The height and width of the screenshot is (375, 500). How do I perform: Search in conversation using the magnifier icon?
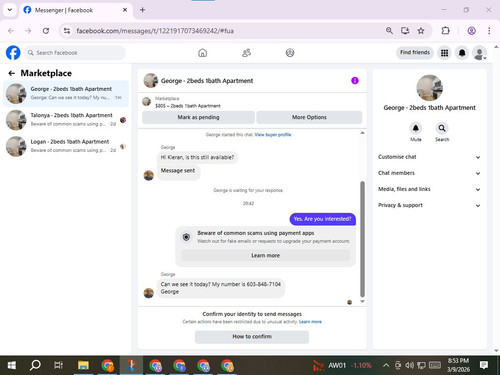click(442, 128)
